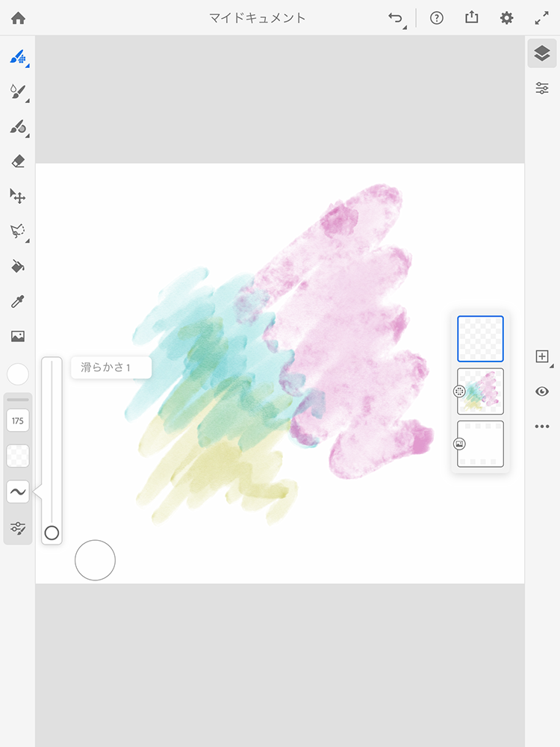Select the Move transform tool
This screenshot has width=560, height=747.
point(18,196)
